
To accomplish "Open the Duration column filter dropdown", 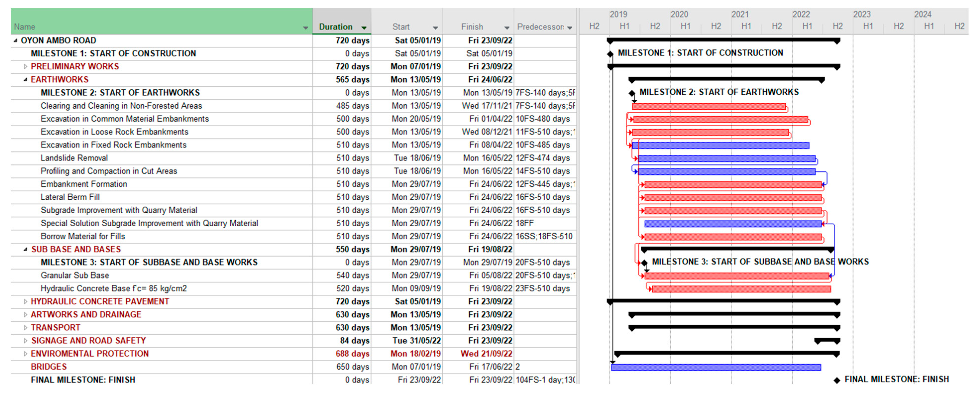I will (364, 28).
